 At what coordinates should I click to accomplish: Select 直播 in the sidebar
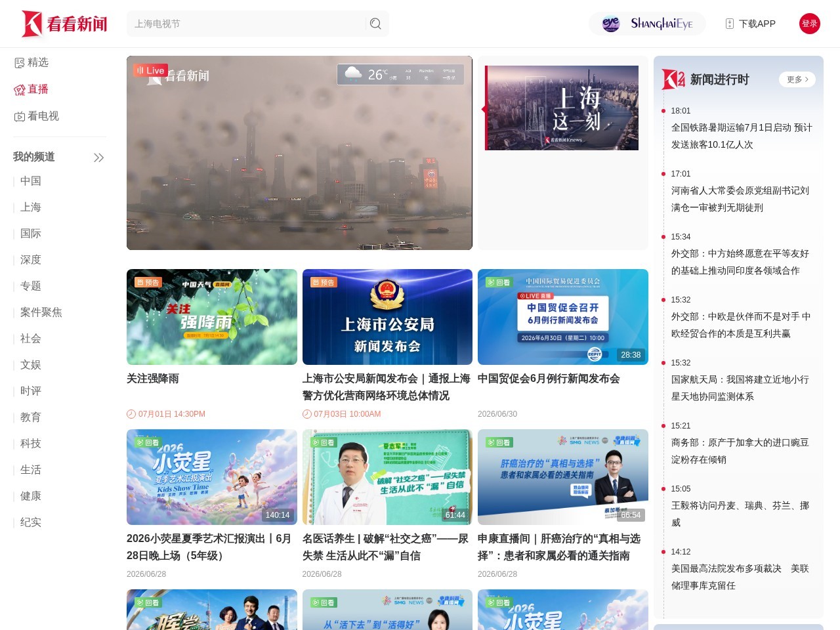coord(38,89)
